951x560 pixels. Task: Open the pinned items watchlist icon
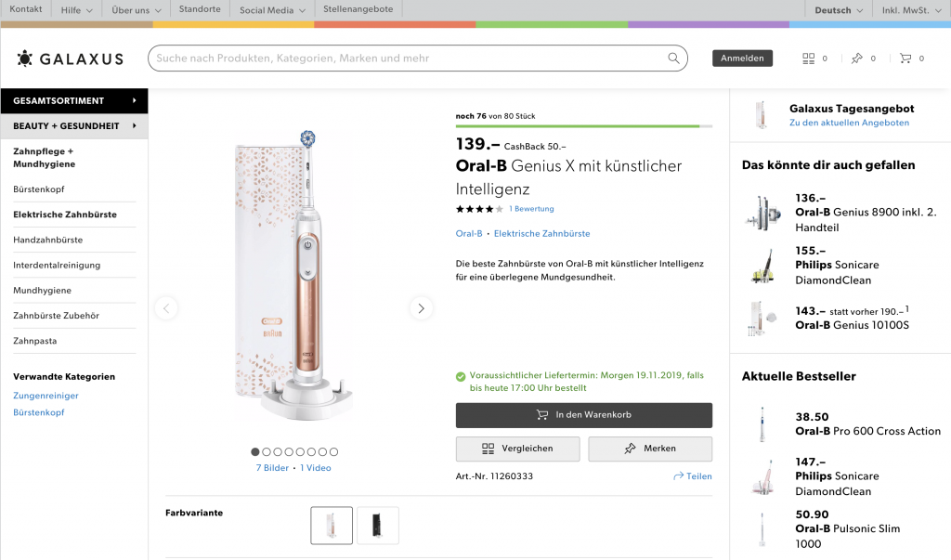click(x=856, y=59)
